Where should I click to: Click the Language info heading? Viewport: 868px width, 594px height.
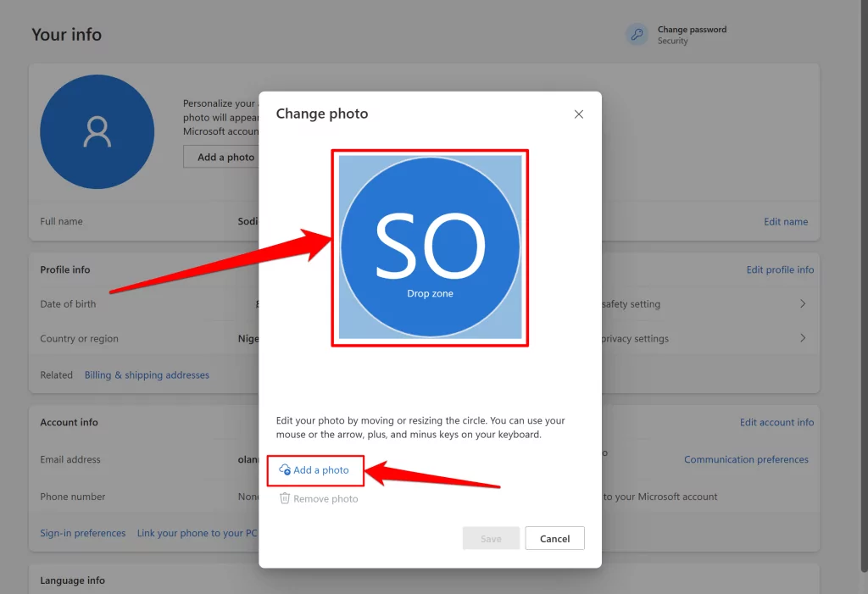click(x=73, y=580)
